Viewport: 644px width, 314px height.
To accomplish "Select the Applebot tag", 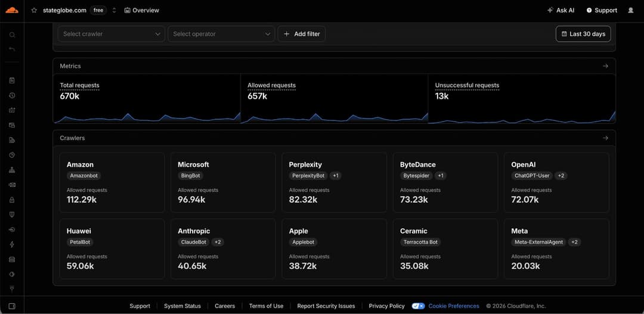I will pos(303,242).
